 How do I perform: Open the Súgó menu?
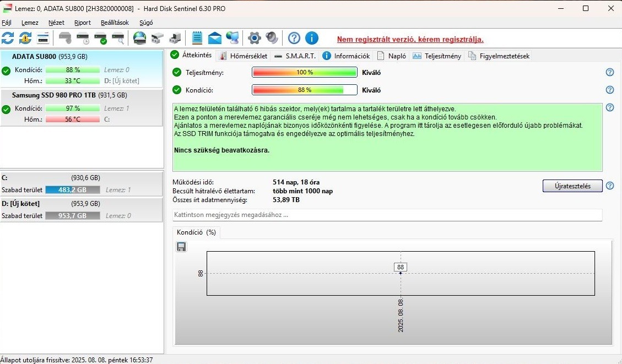pos(146,23)
